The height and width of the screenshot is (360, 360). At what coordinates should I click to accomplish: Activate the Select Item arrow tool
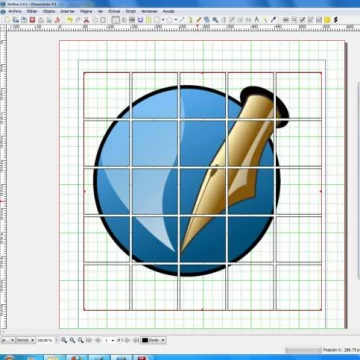(x=115, y=20)
